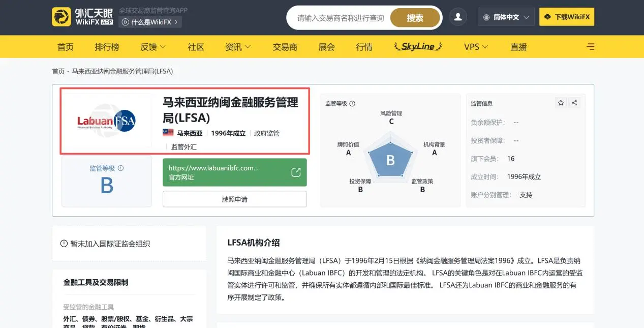Open the hamburger menu icon in navigation
The height and width of the screenshot is (328, 644).
tap(590, 47)
